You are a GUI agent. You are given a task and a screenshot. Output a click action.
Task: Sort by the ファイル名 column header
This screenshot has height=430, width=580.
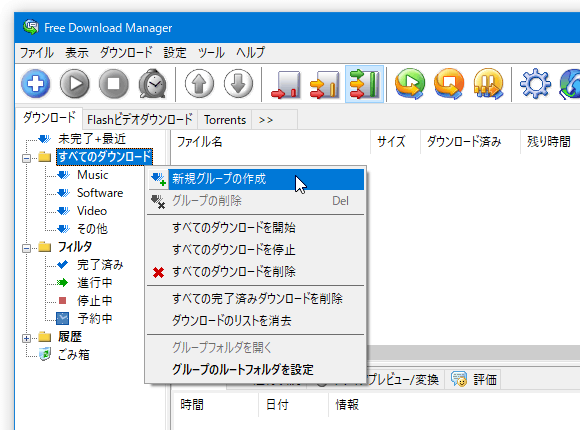[x=271, y=141]
